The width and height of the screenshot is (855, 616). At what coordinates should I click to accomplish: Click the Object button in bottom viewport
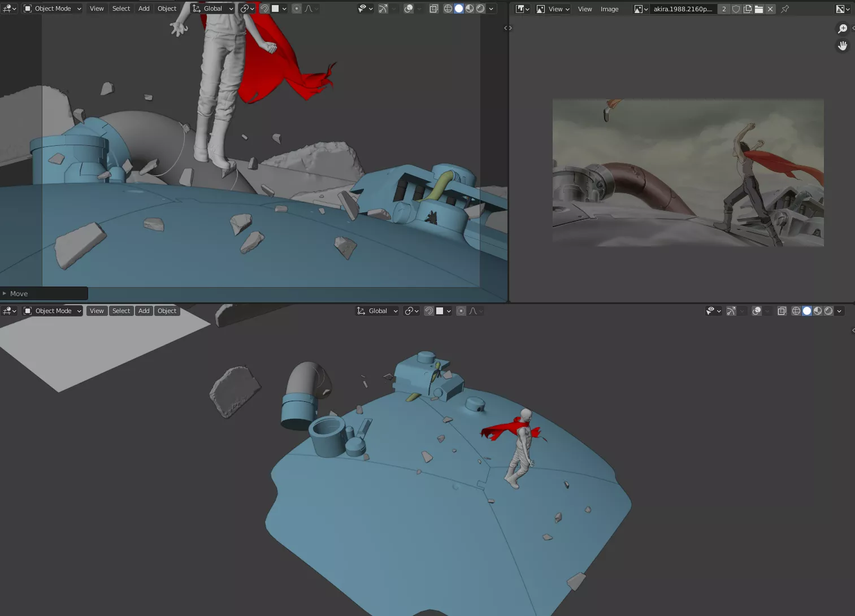point(167,311)
